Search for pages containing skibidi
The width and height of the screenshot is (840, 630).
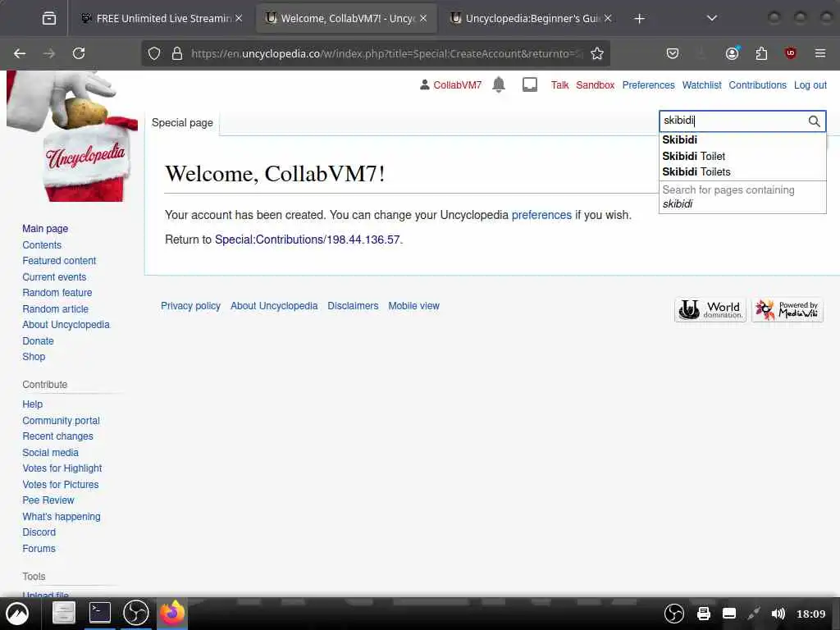742,197
